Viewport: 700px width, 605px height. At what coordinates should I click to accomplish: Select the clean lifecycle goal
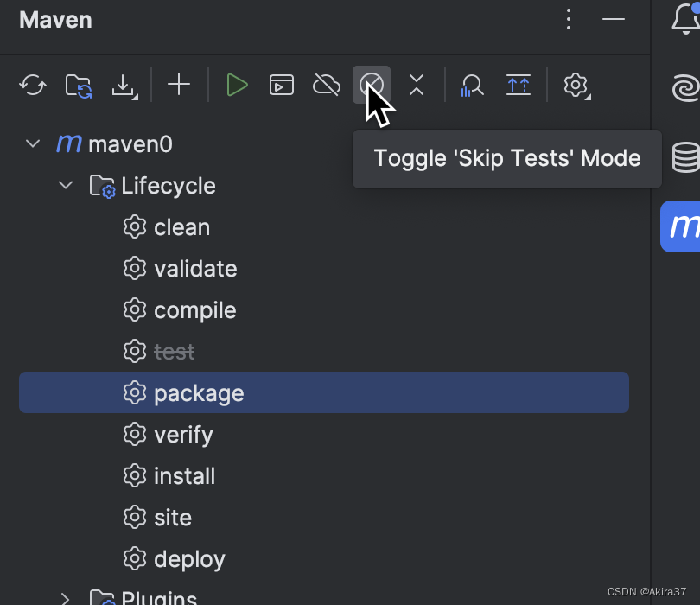181,227
